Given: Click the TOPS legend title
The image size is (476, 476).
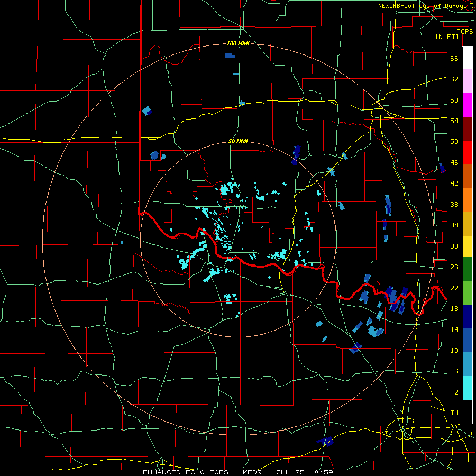Looking at the screenshot, I should point(465,31).
